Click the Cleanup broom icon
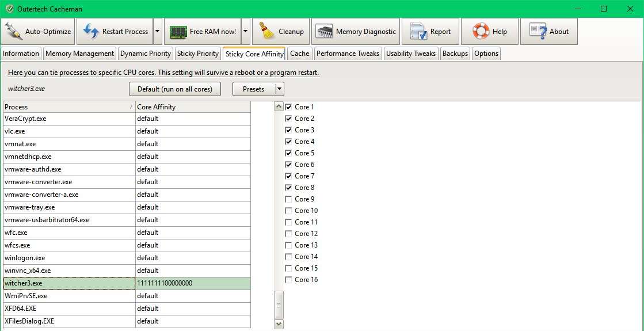The height and width of the screenshot is (331, 644). pyautogui.click(x=267, y=32)
